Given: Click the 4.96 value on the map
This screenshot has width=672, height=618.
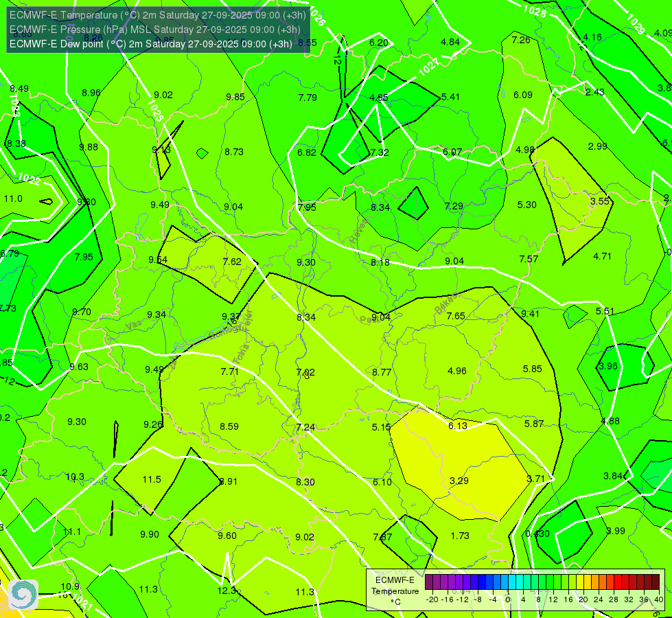Looking at the screenshot, I should point(457,371).
